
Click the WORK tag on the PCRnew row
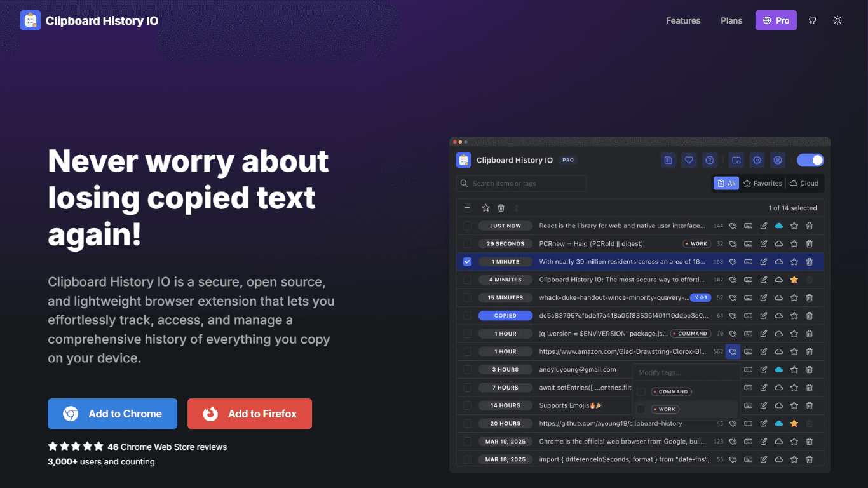(x=696, y=243)
